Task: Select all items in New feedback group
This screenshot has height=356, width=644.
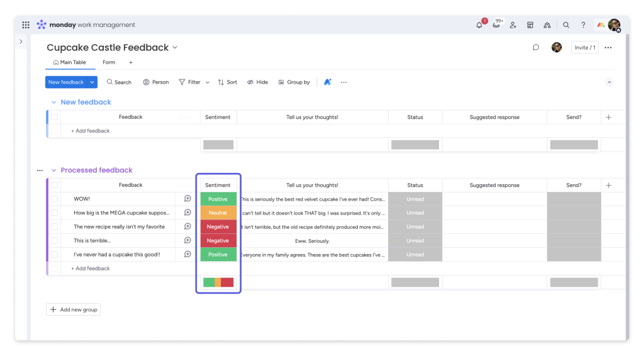Action: click(x=55, y=117)
